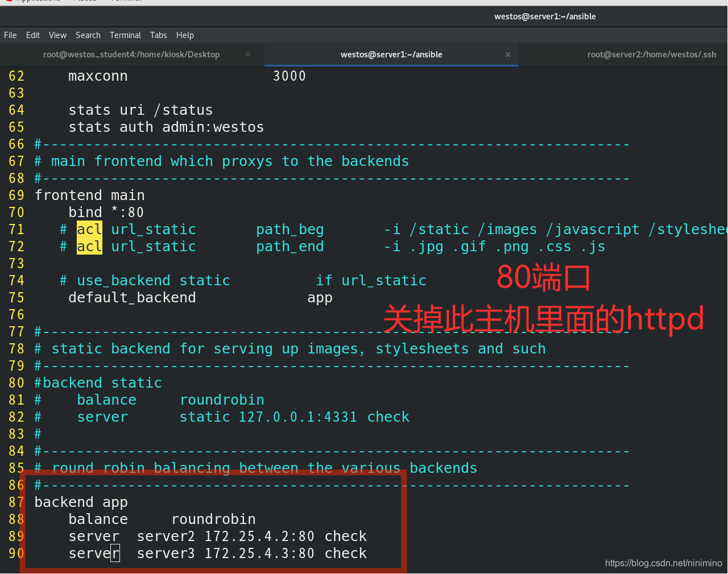This screenshot has height=574, width=728.
Task: Click 'default_backend' on line 75
Action: coord(132,298)
